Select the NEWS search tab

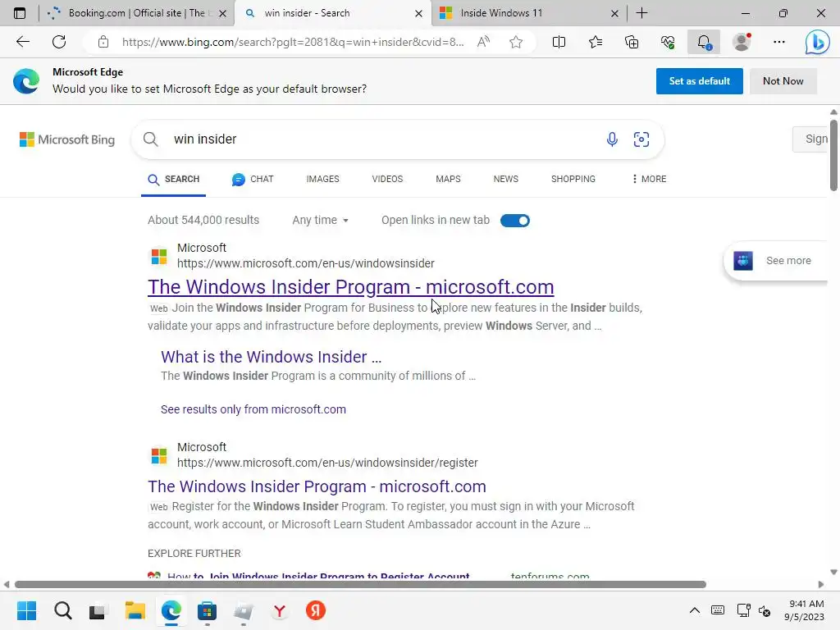coord(505,179)
